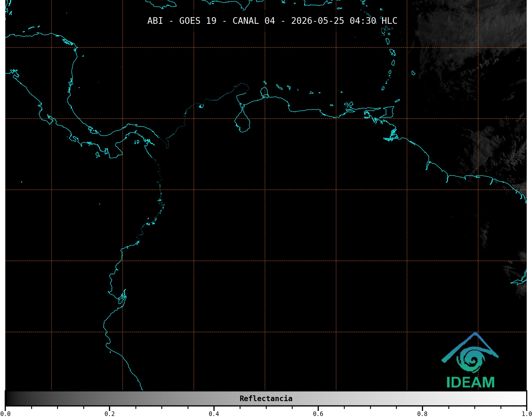The image size is (532, 417).
Task: Click the 0.6 tick label on colorbar
Action: (x=318, y=414)
